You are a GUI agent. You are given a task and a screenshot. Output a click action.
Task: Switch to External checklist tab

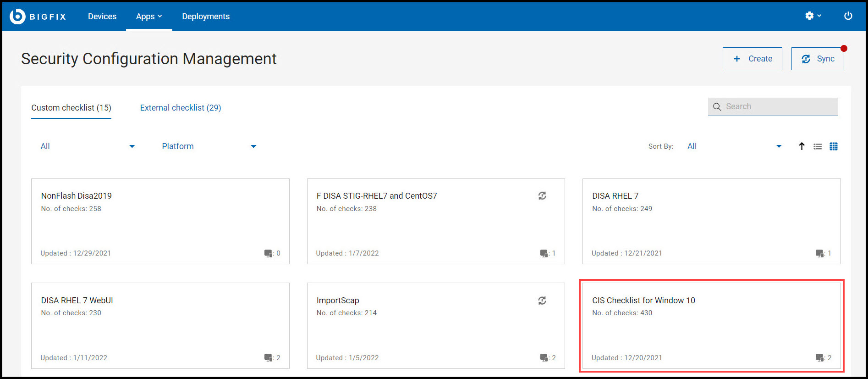(181, 108)
